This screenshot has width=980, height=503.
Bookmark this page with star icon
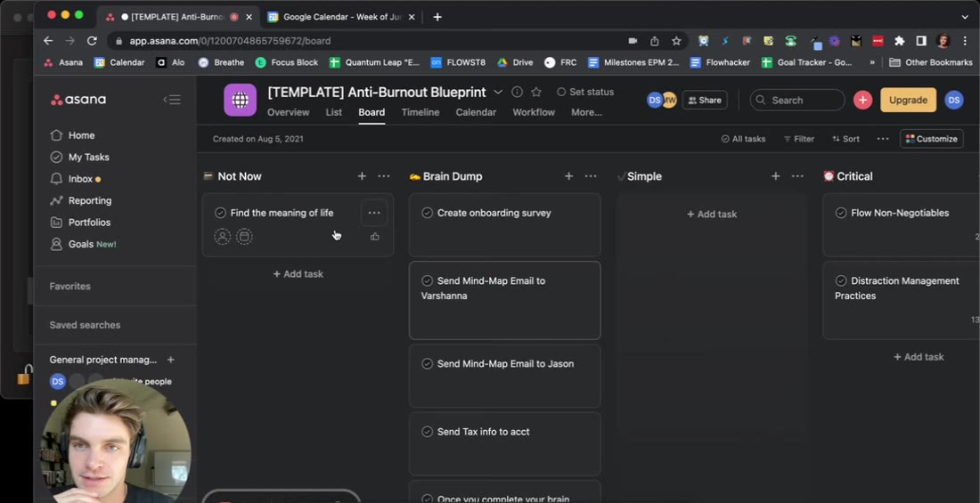pyautogui.click(x=676, y=41)
